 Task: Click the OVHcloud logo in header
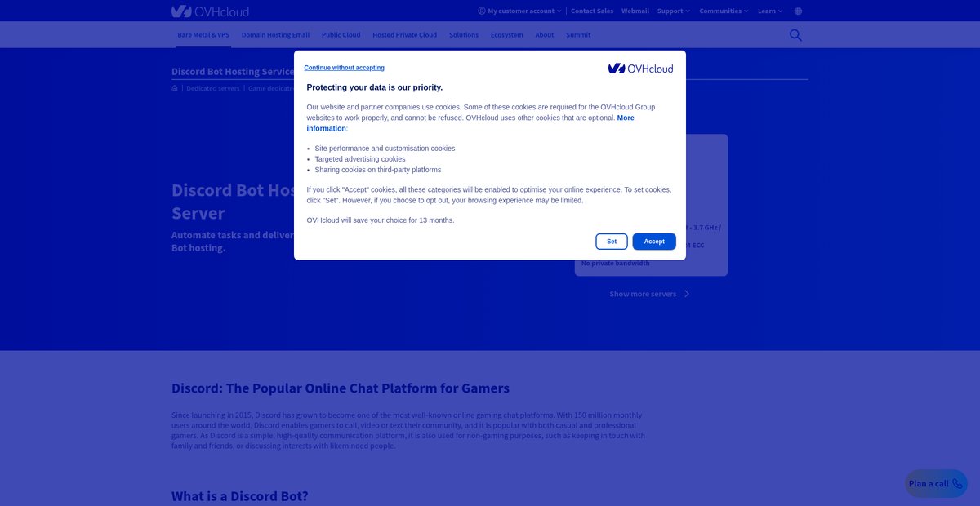click(x=210, y=11)
